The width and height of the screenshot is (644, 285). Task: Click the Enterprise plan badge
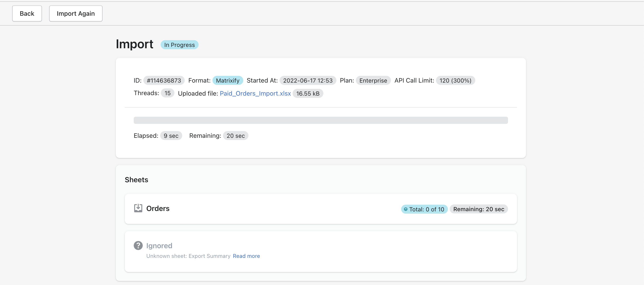373,81
